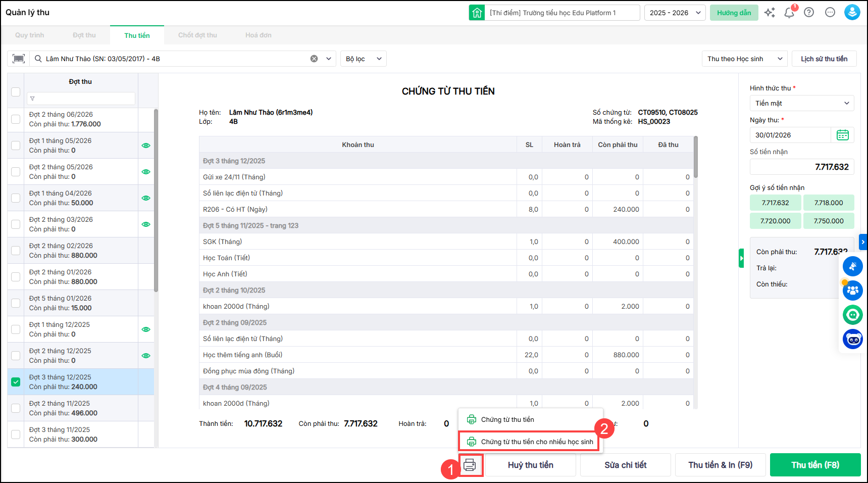Click the help question mark icon
This screenshot has width=868, height=483.
click(x=809, y=13)
